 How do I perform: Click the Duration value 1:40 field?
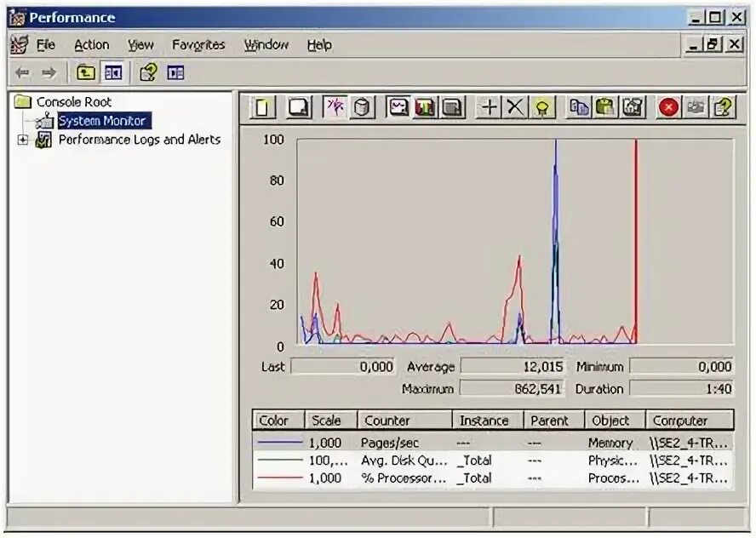(x=681, y=388)
